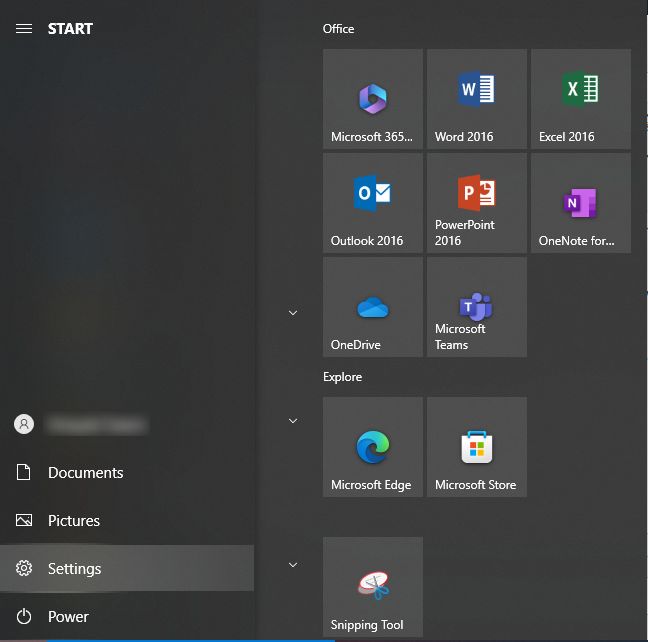This screenshot has width=648, height=642.
Task: Expand the first chevron beside OneDrive tile
Action: click(293, 313)
